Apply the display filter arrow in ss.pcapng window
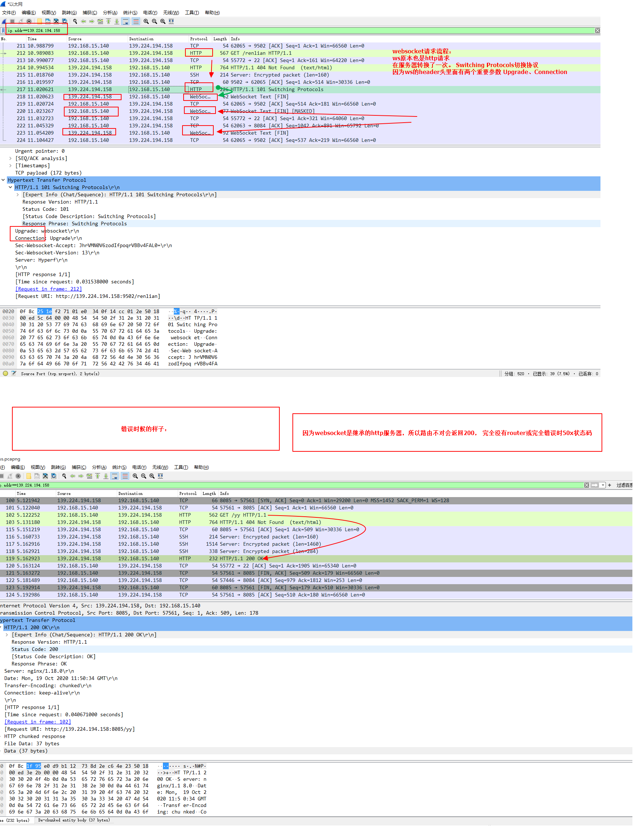Screen dimensions: 644x828 pos(595,485)
